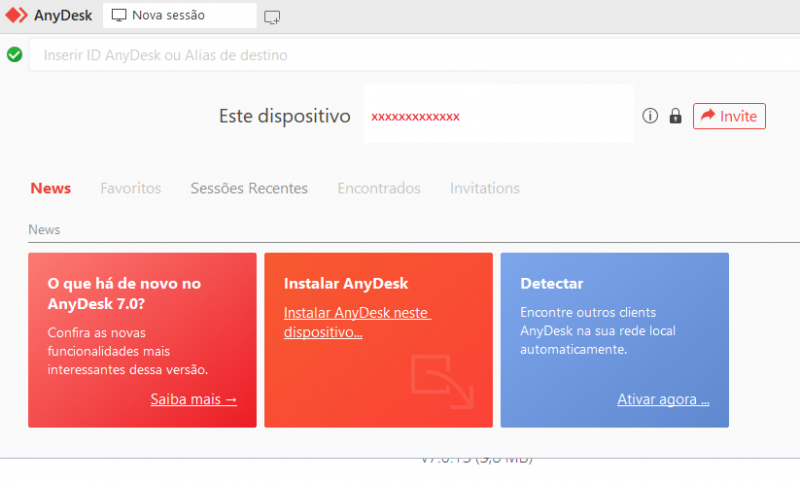This screenshot has width=800, height=482.
Task: Follow the Saiba mais link
Action: (193, 399)
